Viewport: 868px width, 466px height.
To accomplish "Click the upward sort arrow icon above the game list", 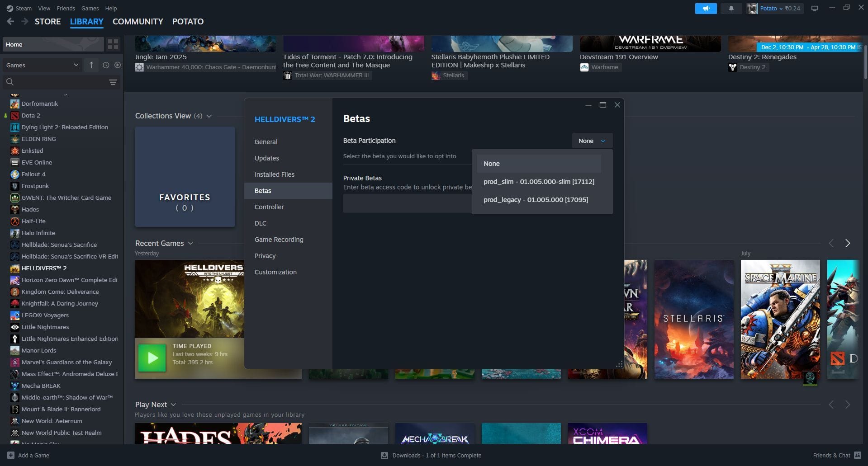I will pos(91,65).
